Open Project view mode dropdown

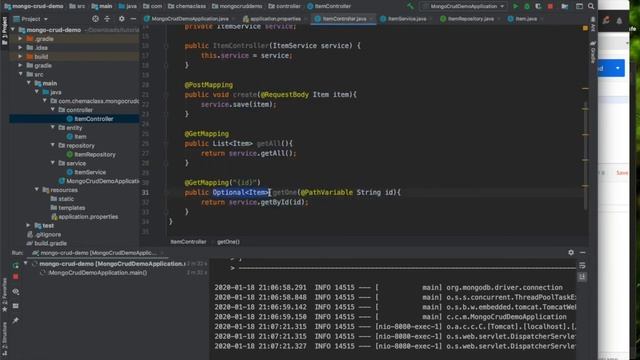tap(31, 19)
